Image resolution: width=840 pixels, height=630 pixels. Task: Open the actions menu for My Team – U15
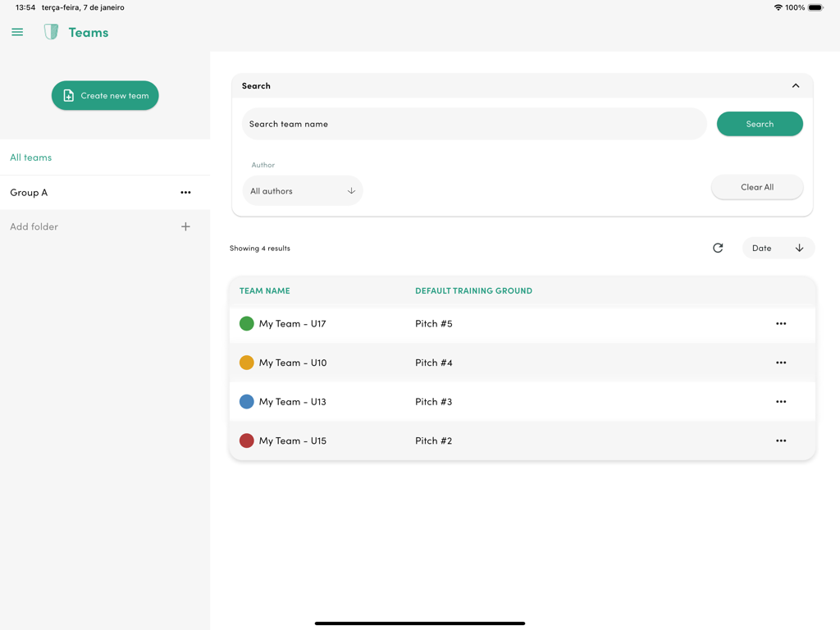(780, 441)
